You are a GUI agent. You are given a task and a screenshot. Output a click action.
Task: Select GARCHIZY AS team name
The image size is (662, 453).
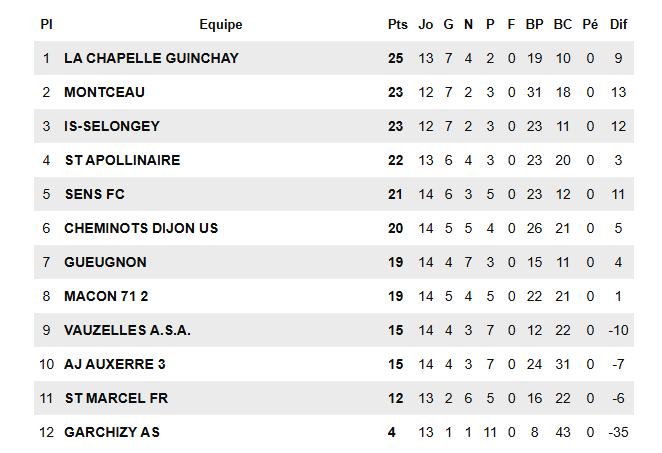pyautogui.click(x=112, y=432)
